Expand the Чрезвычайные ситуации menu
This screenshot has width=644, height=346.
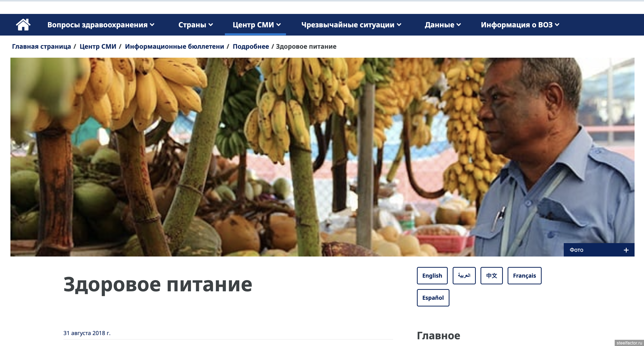point(351,25)
